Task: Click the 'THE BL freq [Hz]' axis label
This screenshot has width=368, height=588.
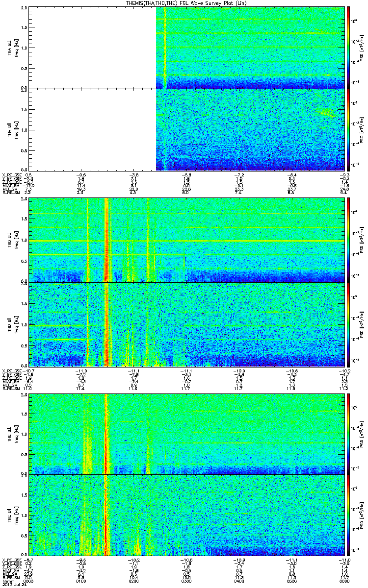Action: [12, 433]
